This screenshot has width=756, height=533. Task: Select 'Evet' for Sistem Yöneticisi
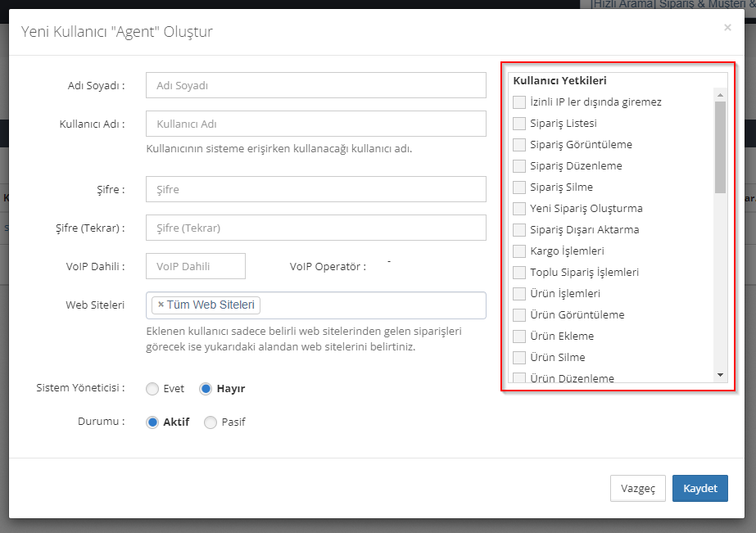click(152, 389)
